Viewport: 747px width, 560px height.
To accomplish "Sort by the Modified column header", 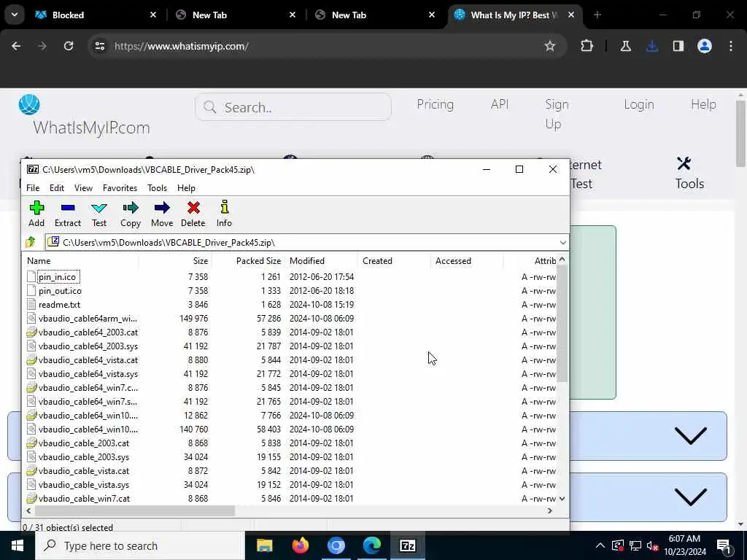I will [321, 261].
